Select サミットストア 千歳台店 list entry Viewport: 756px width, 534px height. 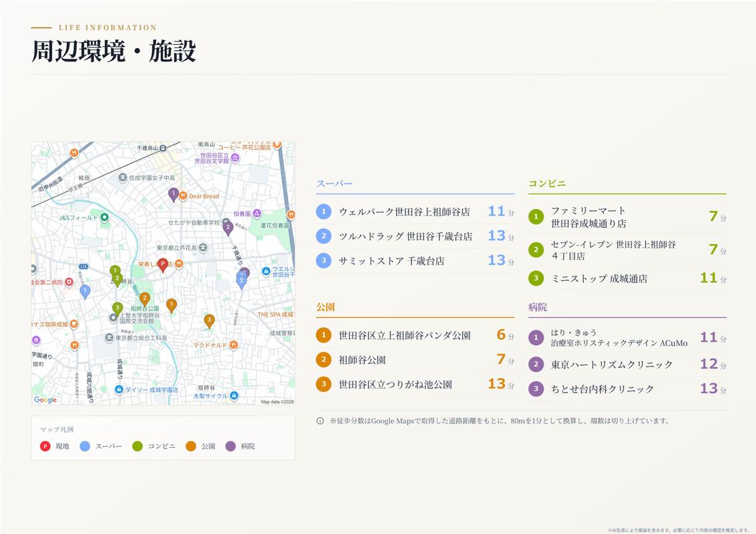[415, 261]
